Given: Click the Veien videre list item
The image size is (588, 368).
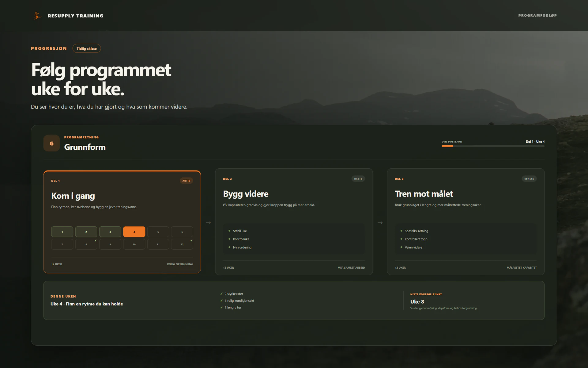Looking at the screenshot, I should click(413, 247).
